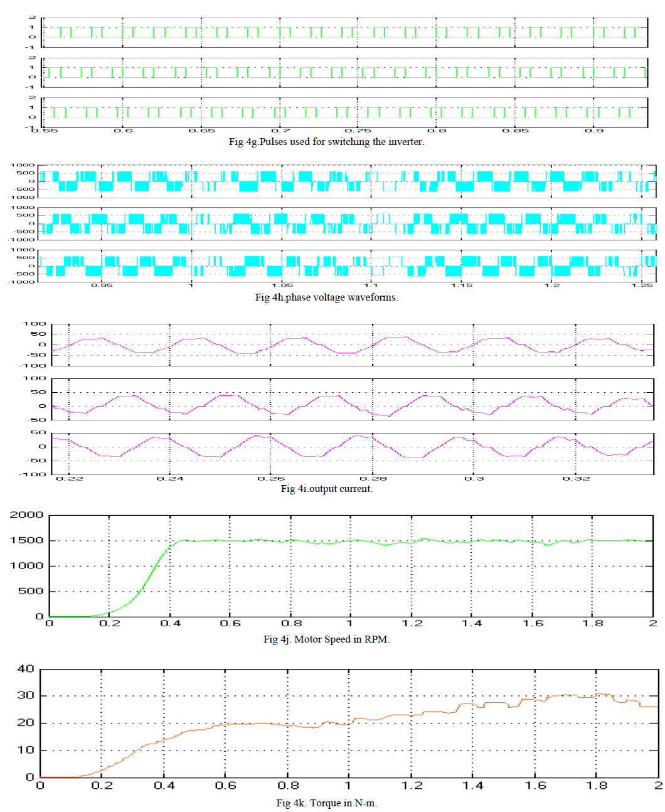Viewport: 665px width, 812px height.
Task: Click the orange torque curve plot
Action: pyautogui.click(x=349, y=723)
